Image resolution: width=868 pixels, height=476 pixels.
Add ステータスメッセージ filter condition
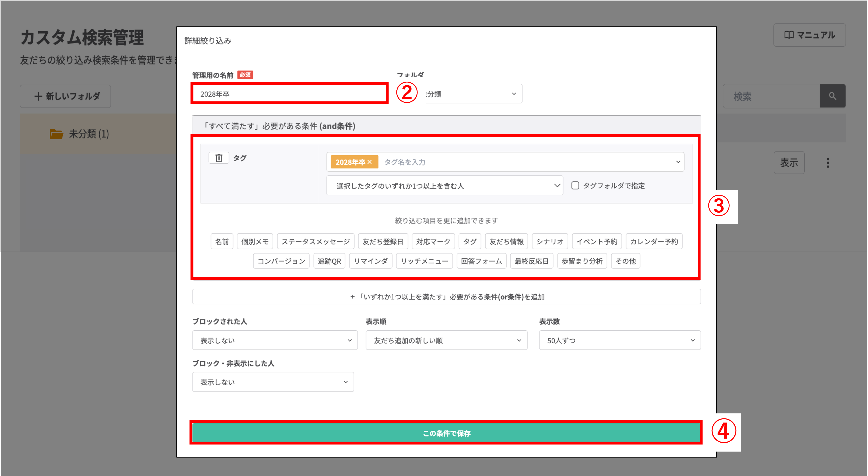pos(315,242)
